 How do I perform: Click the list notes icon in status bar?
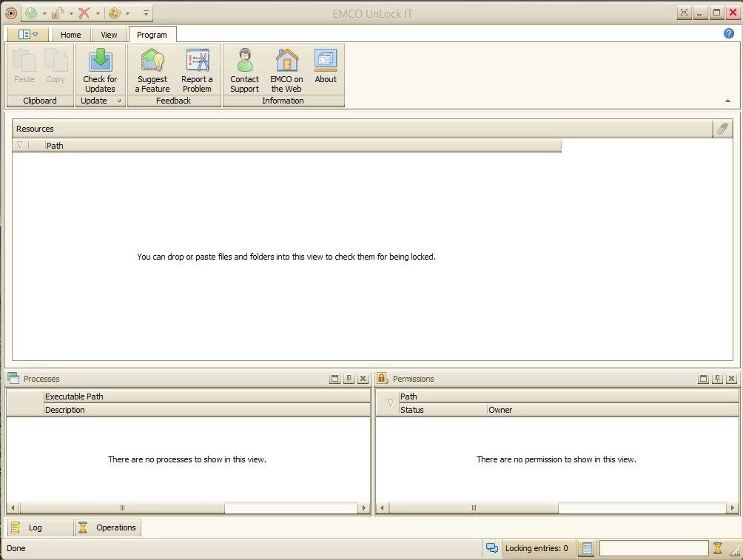click(x=587, y=548)
